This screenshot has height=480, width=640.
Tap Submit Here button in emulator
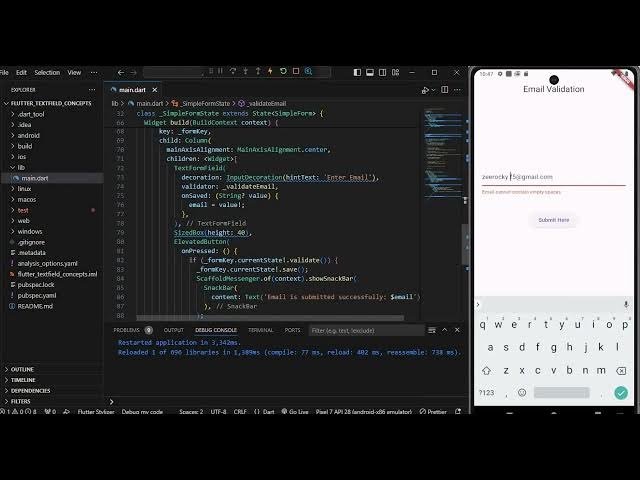point(553,220)
